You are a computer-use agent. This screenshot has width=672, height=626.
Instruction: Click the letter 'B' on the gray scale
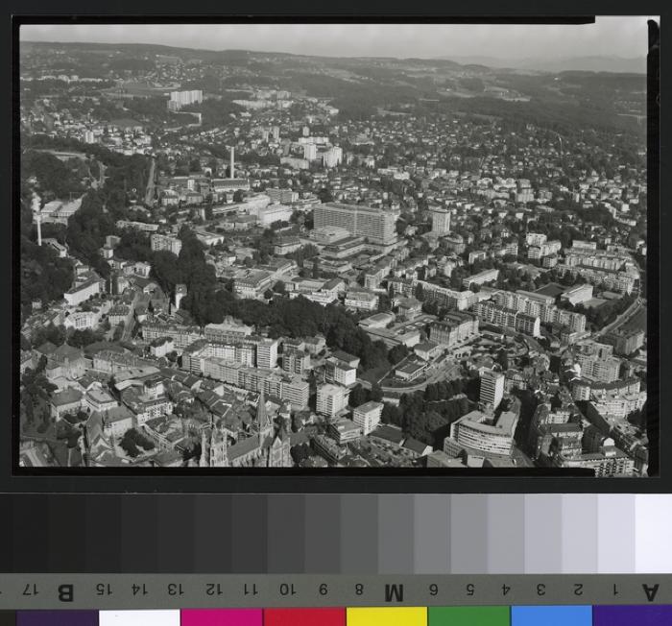(x=65, y=593)
